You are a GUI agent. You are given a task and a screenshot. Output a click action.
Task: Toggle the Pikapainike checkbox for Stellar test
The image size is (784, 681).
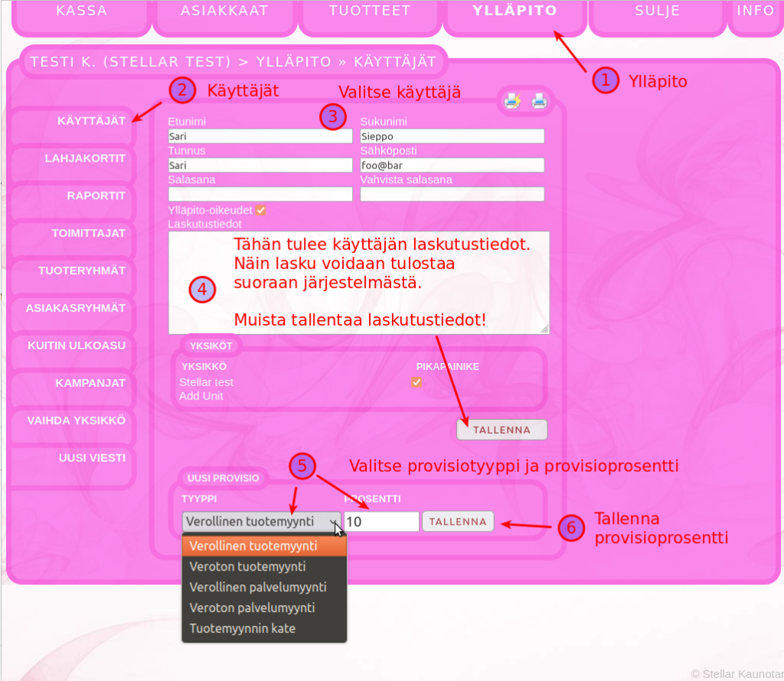(416, 382)
